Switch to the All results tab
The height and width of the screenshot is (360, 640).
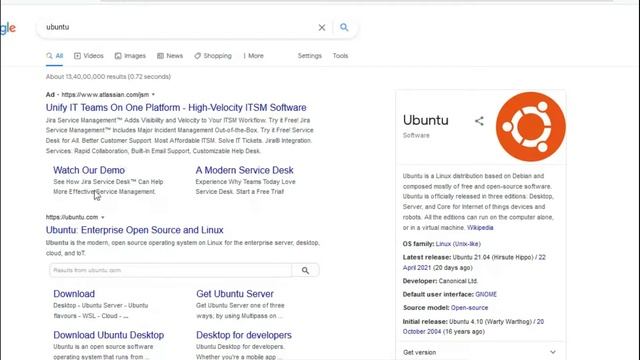point(55,56)
